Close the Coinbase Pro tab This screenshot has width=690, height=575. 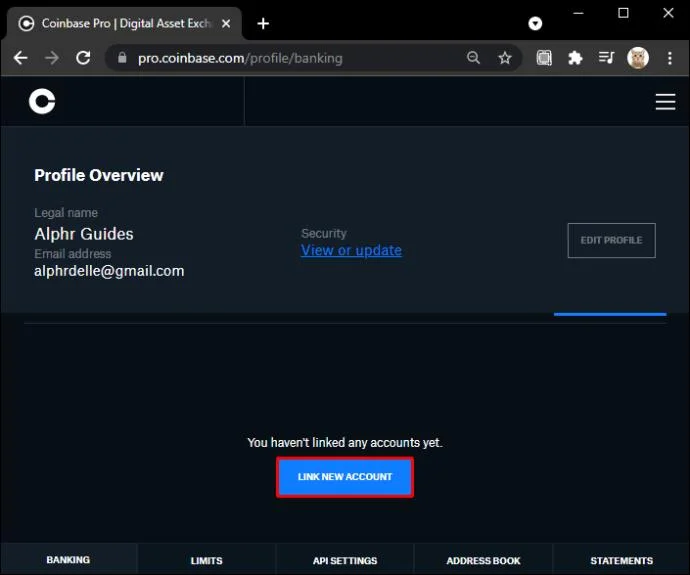226,23
